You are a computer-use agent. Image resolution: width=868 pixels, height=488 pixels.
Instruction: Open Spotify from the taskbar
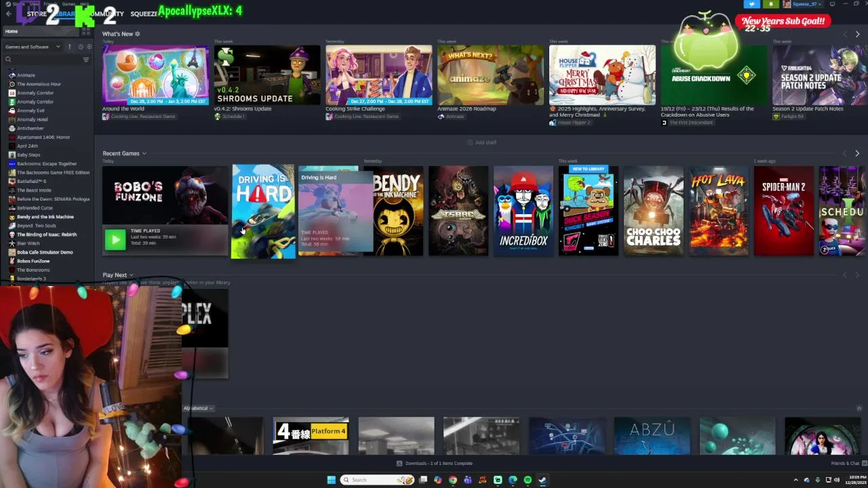tap(528, 480)
